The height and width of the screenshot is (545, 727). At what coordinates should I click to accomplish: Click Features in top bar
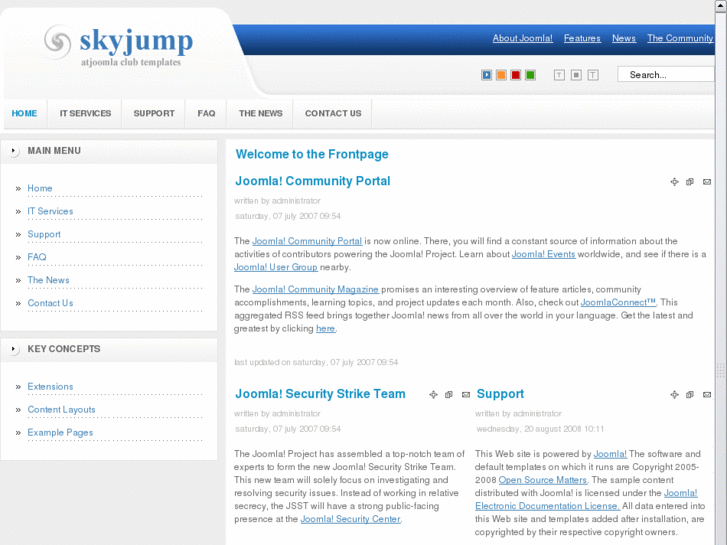pos(582,38)
